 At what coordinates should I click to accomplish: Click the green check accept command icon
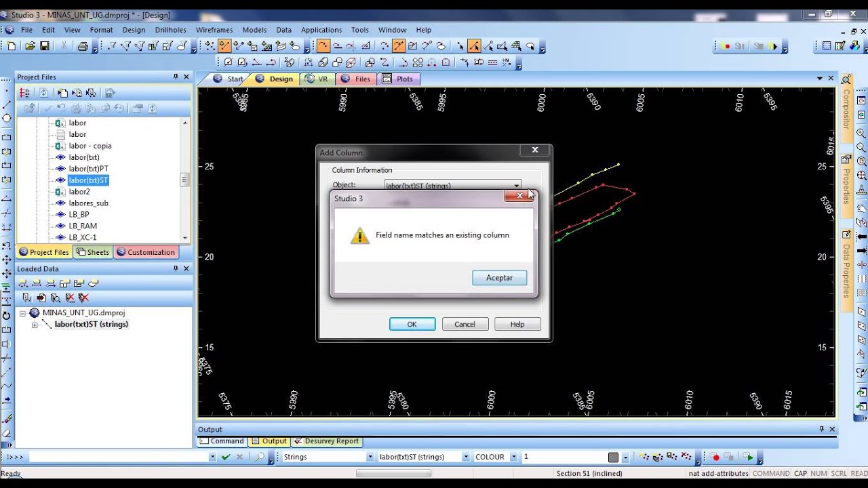click(226, 457)
